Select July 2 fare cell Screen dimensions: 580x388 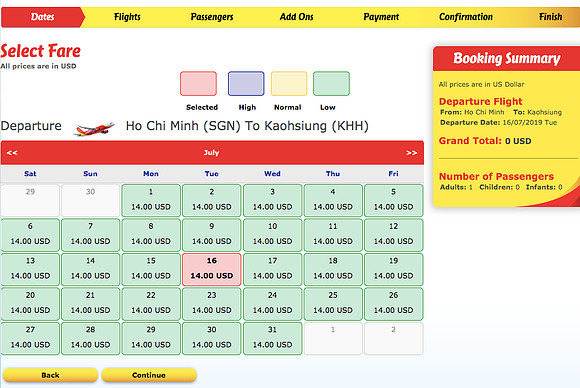pyautogui.click(x=212, y=200)
